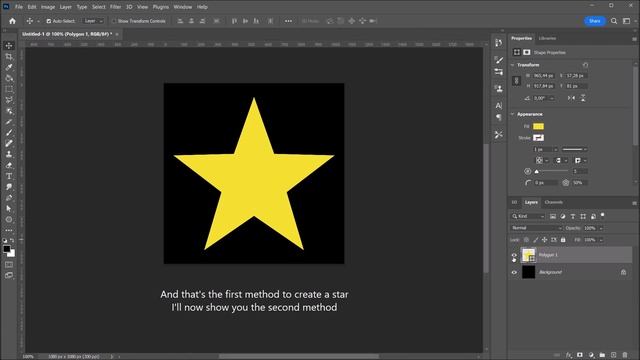640x360 pixels.
Task: Select the Rectangular Marquee tool
Action: tap(9, 89)
